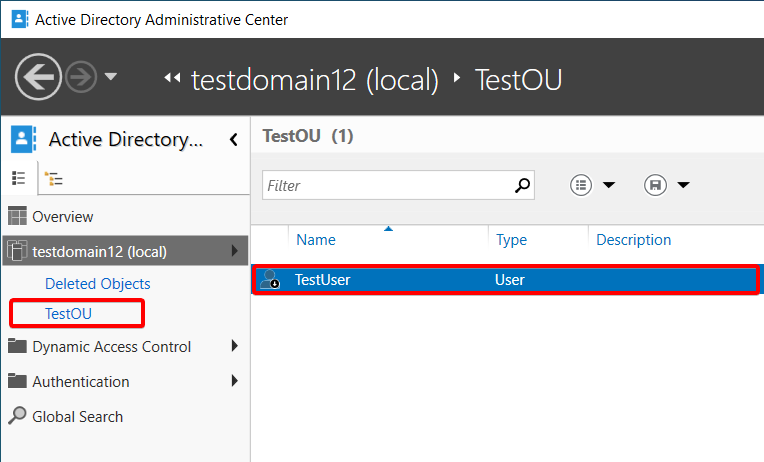
Task: Expand testdomain12 (local) submenu arrow
Action: pyautogui.click(x=235, y=251)
